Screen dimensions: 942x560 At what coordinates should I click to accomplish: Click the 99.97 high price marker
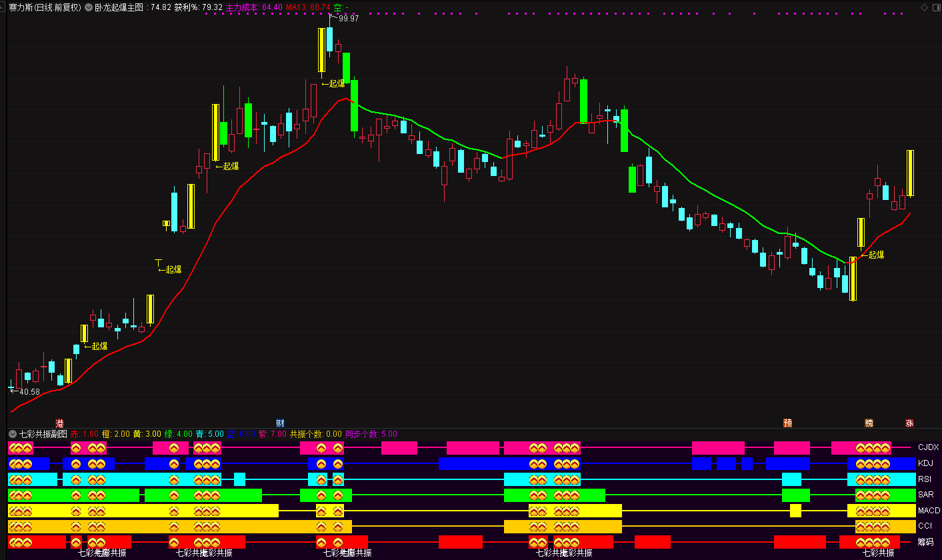(x=349, y=19)
